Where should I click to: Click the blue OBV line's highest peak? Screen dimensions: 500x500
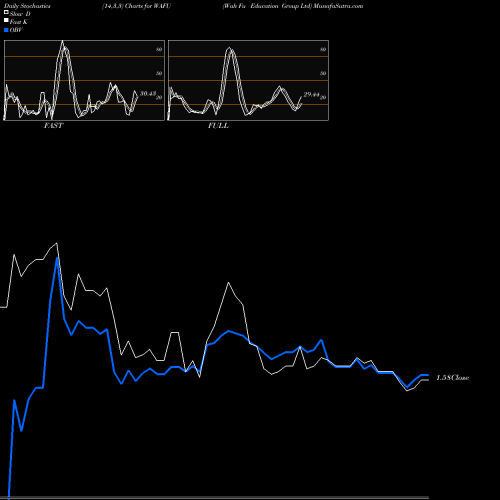(57, 258)
